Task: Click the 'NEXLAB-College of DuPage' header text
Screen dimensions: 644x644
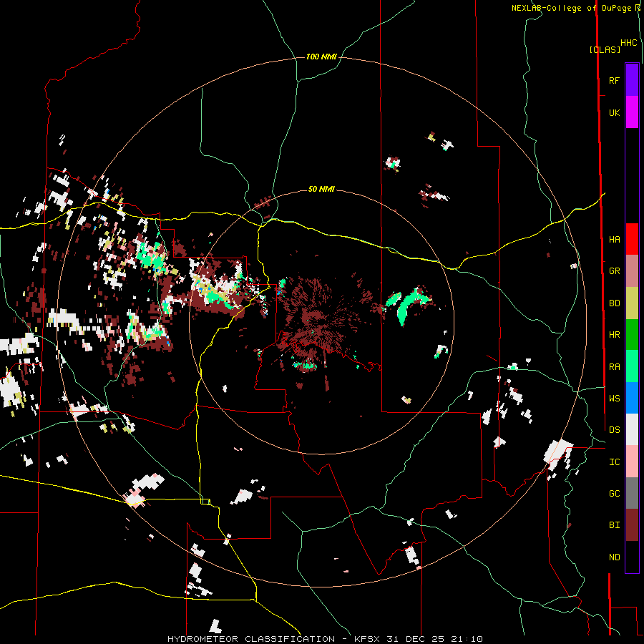Action: [x=571, y=8]
